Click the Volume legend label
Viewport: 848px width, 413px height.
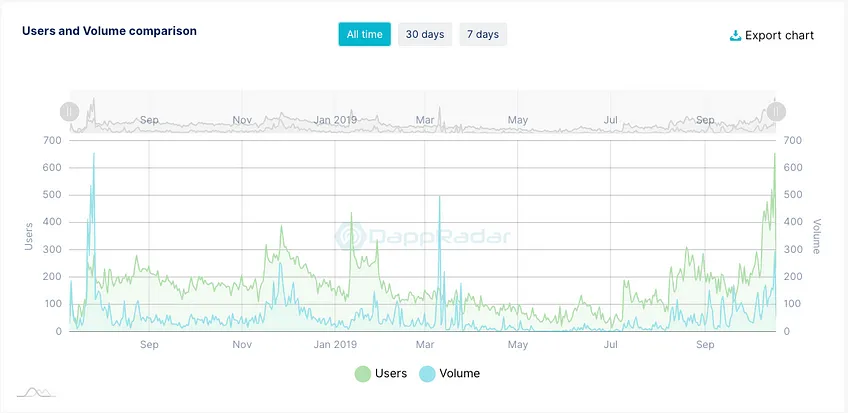tap(460, 374)
